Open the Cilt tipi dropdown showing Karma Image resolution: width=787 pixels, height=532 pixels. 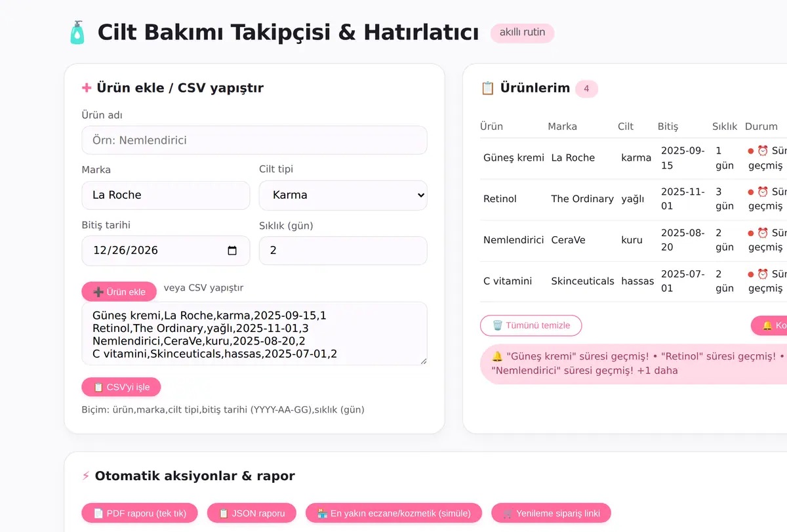click(x=343, y=195)
